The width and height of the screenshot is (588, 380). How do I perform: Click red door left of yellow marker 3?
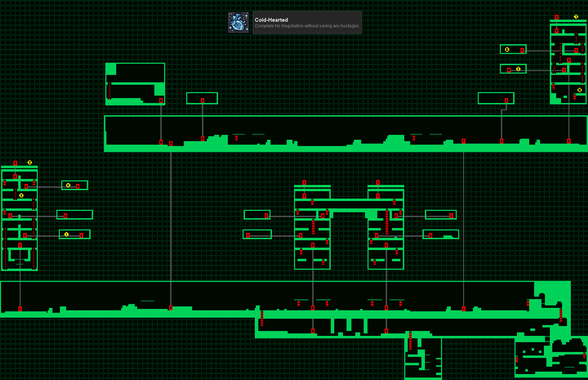click(15, 163)
